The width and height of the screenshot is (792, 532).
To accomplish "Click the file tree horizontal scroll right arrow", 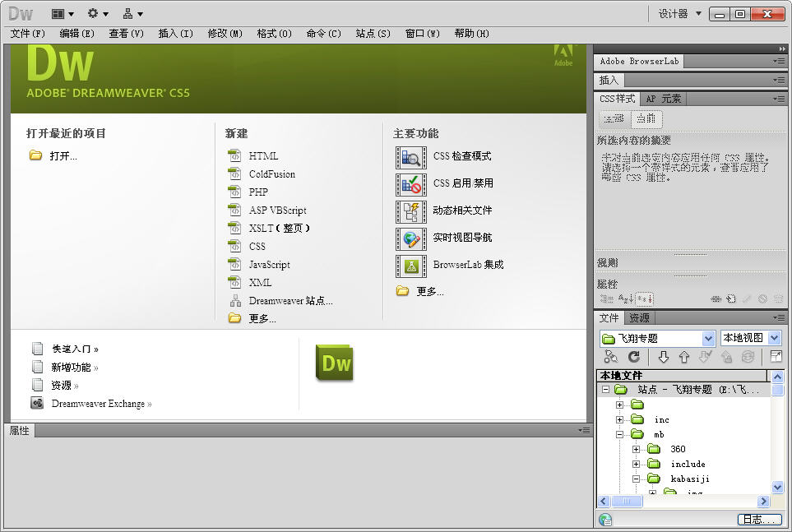I will 763,502.
